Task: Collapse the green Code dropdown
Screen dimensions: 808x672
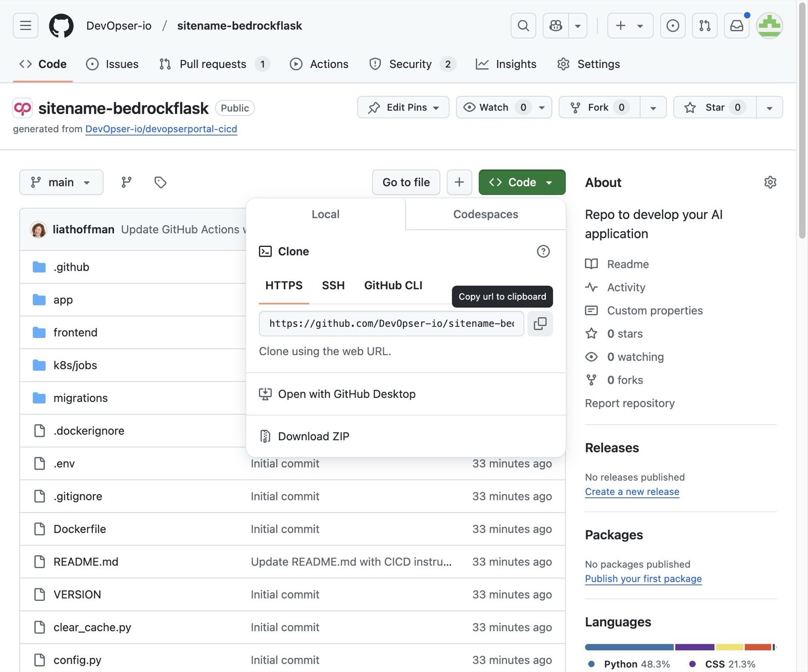Action: pos(522,182)
